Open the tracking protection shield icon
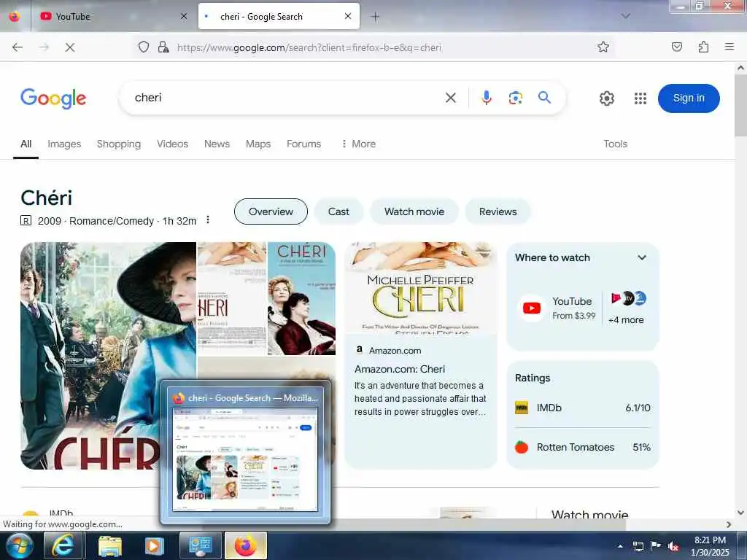 coord(144,47)
